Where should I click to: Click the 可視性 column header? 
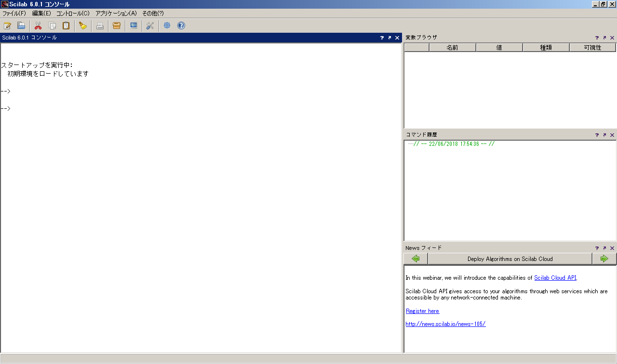593,48
